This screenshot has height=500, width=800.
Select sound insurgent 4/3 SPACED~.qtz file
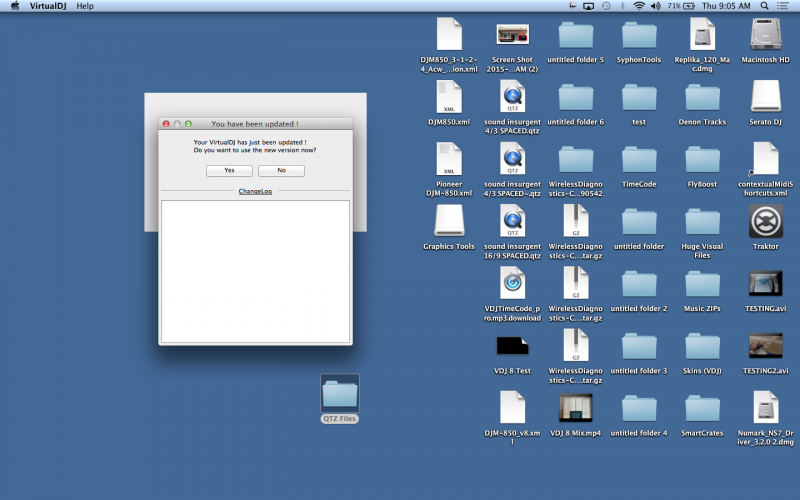click(x=512, y=159)
